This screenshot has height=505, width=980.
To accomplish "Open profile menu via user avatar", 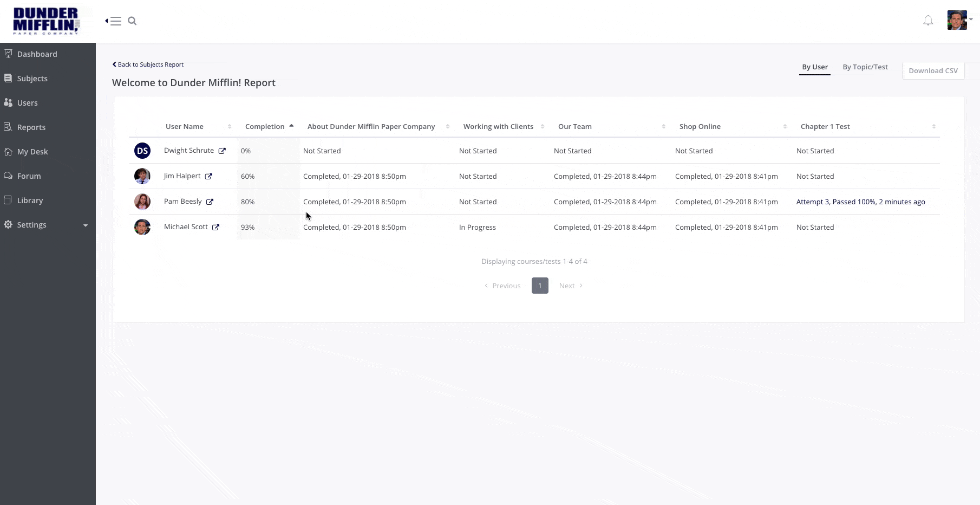I will click(957, 20).
